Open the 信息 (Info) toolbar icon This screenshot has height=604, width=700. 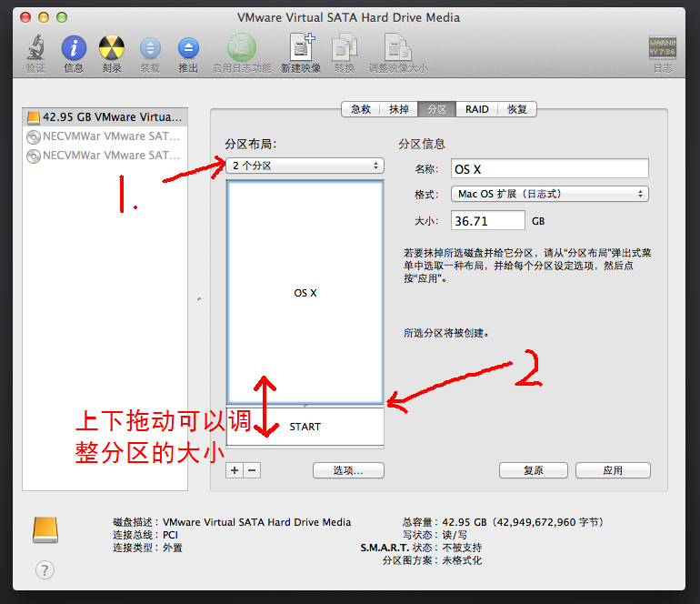74,48
